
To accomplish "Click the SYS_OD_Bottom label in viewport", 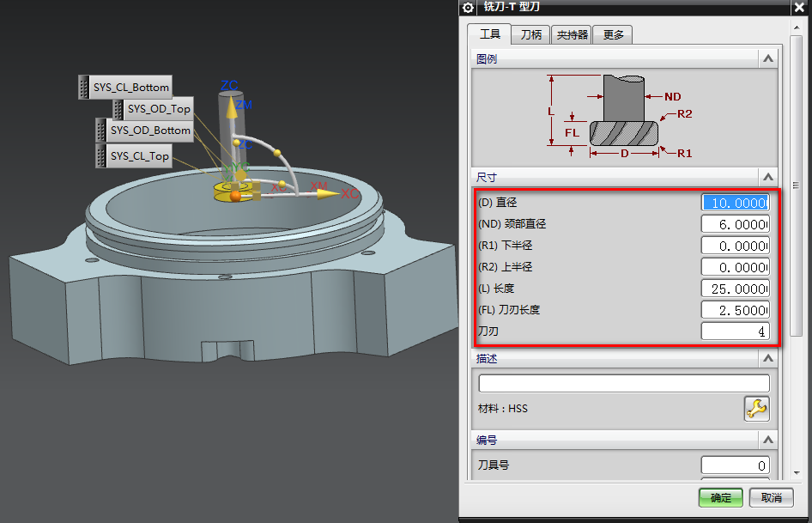I will (x=150, y=131).
